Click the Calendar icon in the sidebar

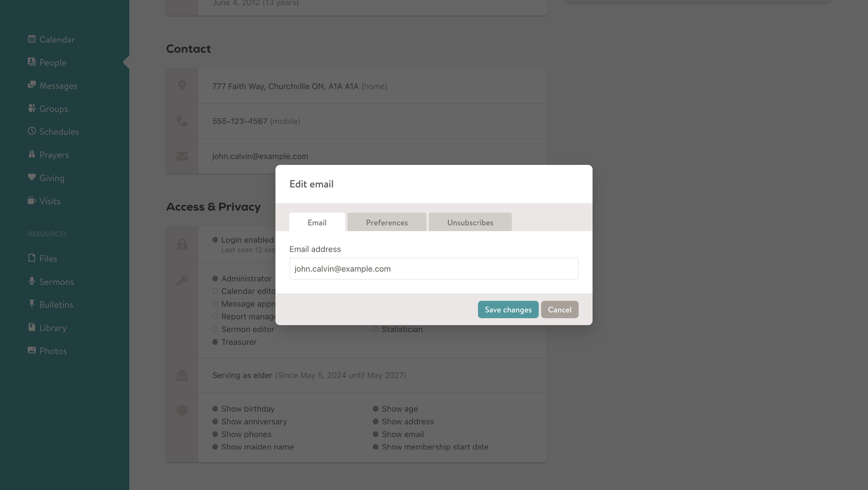pos(32,39)
